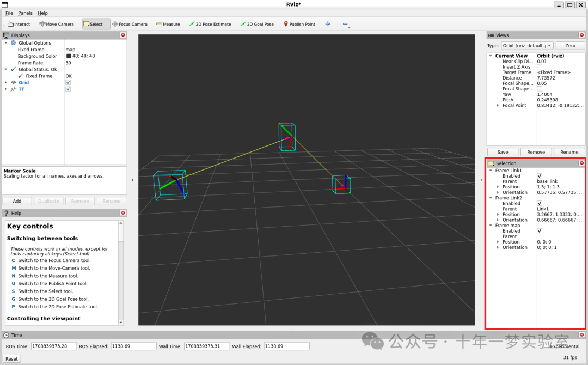Click the Add display button
The image size is (588, 365).
[17, 201]
